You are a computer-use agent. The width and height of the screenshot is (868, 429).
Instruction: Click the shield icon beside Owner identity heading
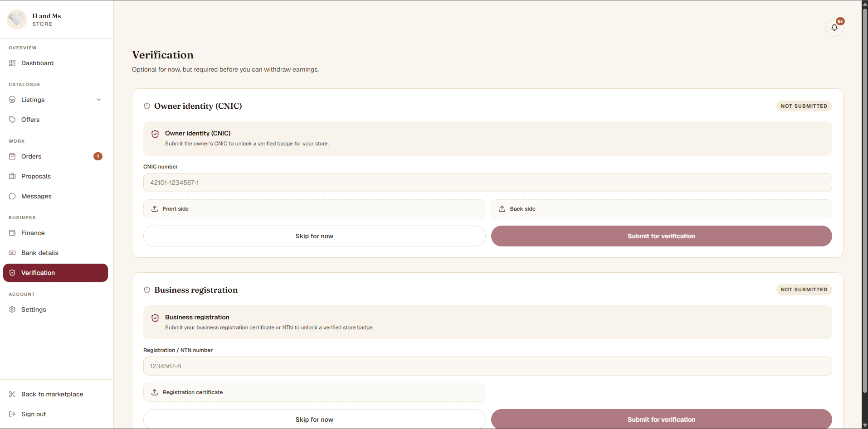pos(147,106)
